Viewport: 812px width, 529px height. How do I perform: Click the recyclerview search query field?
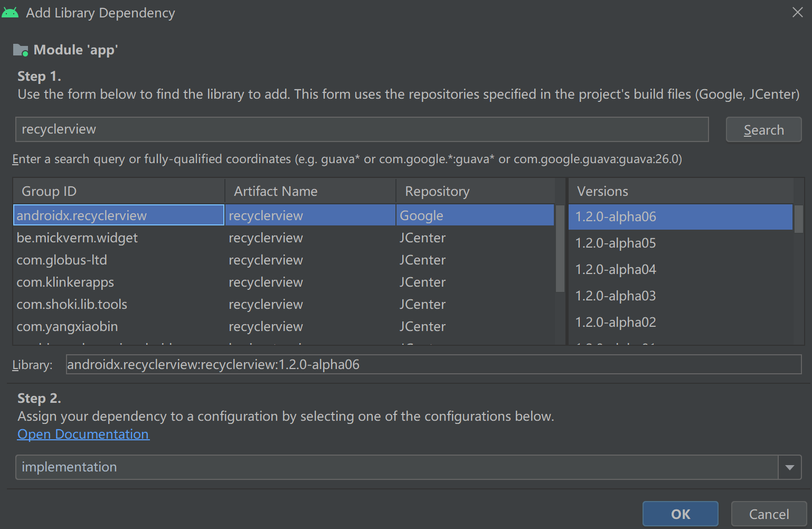pyautogui.click(x=362, y=129)
